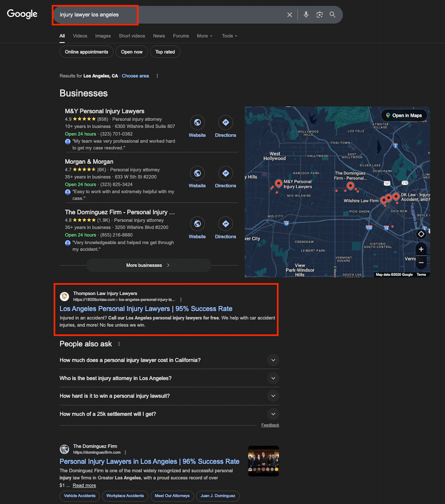Submit search with the magnifying glass icon
445x504 pixels.
pyautogui.click(x=332, y=14)
